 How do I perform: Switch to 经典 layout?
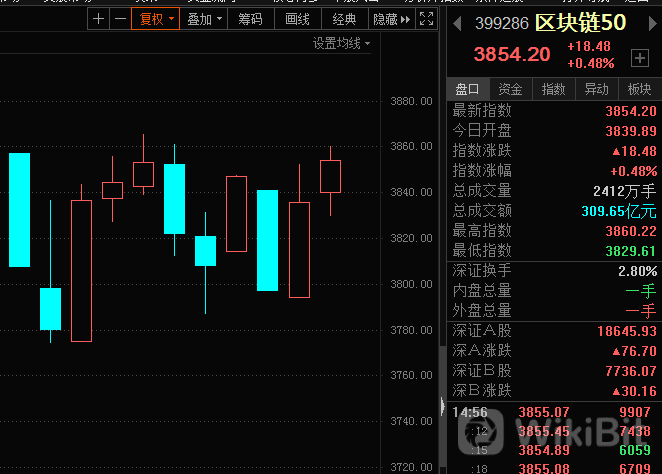(x=345, y=19)
